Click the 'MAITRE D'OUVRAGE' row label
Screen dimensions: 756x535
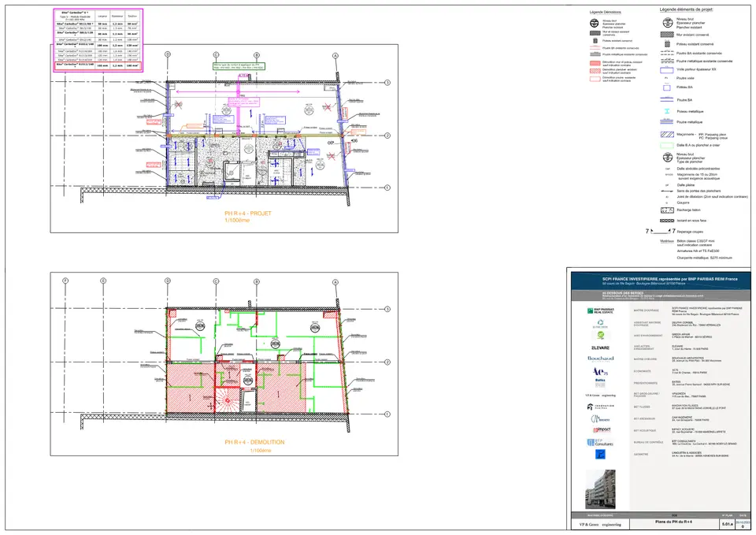(x=645, y=310)
